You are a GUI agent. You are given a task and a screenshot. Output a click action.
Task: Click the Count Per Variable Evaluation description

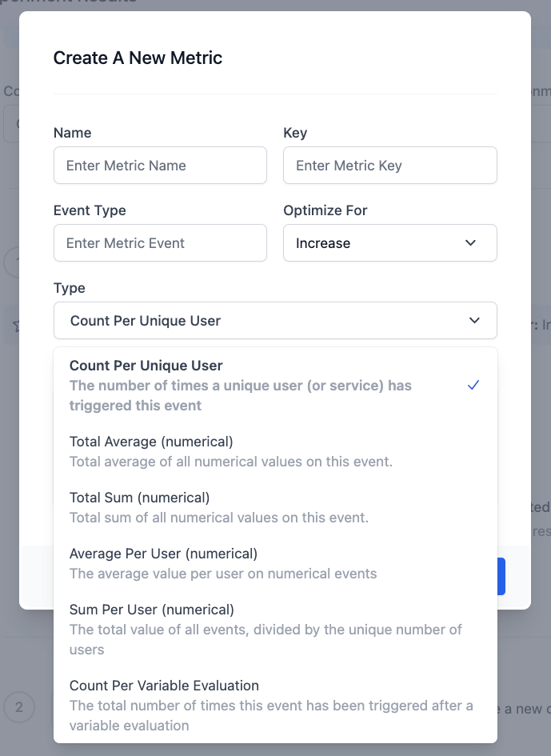270,715
